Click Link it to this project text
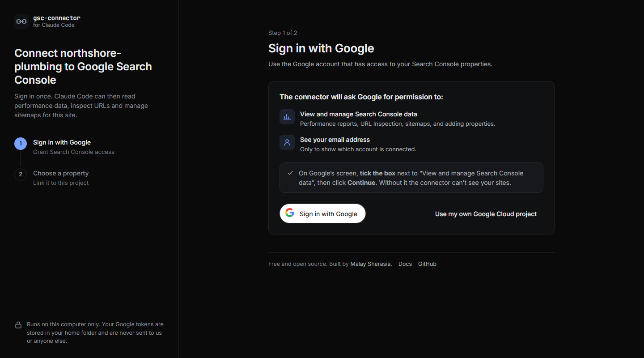Screen dimensions: 644x358 click(61, 183)
